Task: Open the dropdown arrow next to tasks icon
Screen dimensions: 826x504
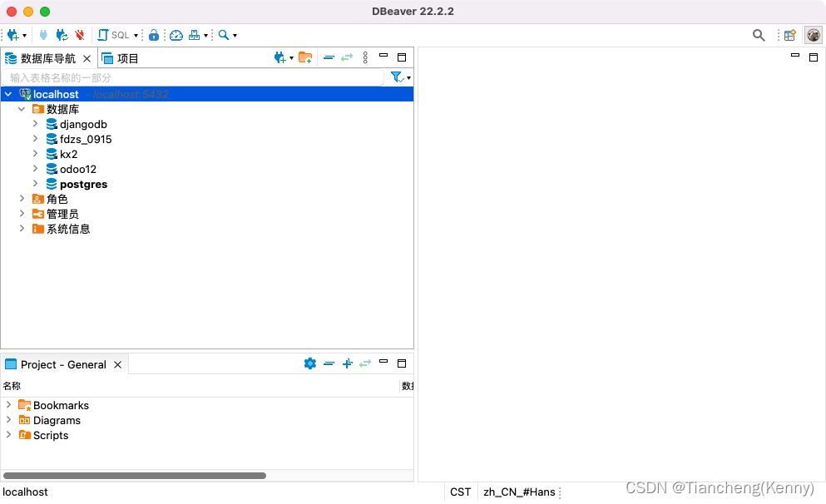Action: (x=206, y=36)
